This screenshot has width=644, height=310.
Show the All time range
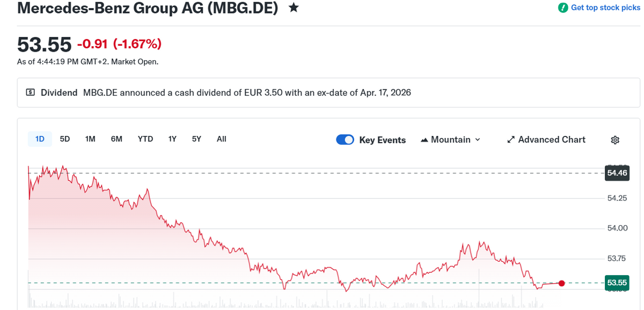click(221, 139)
